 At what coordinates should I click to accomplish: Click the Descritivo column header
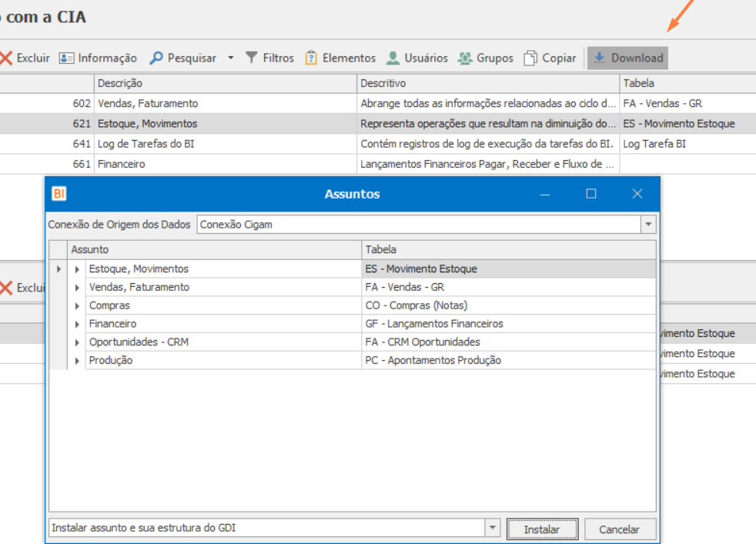[488, 83]
